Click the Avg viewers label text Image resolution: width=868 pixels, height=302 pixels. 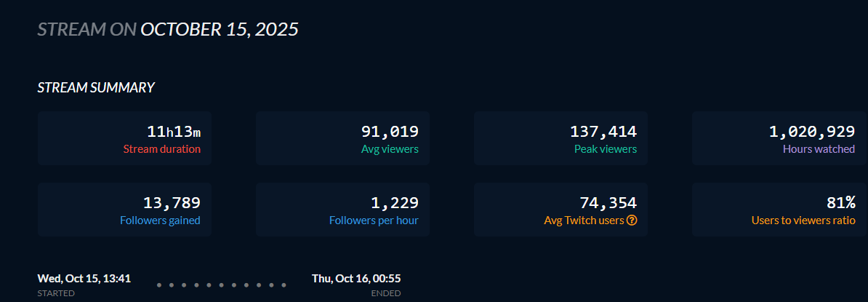point(390,149)
